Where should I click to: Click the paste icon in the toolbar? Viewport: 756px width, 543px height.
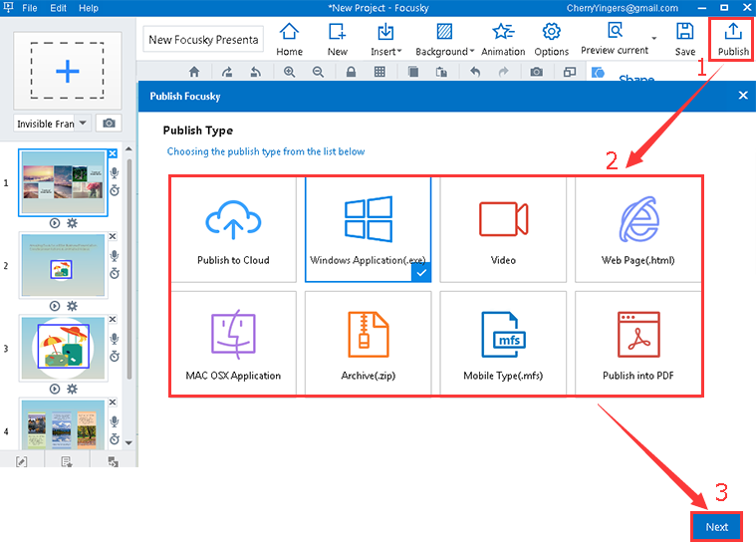[x=441, y=72]
